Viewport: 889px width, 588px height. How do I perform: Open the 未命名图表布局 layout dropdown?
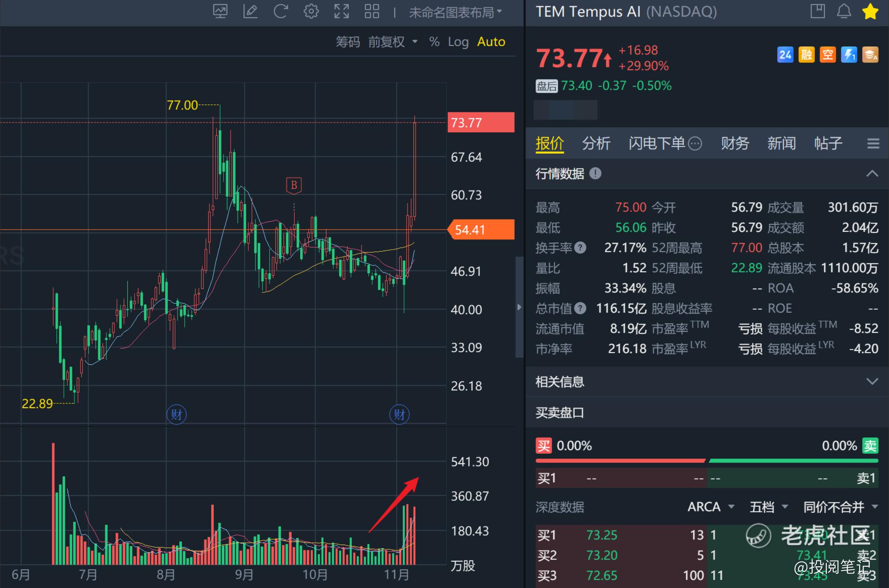click(x=455, y=12)
